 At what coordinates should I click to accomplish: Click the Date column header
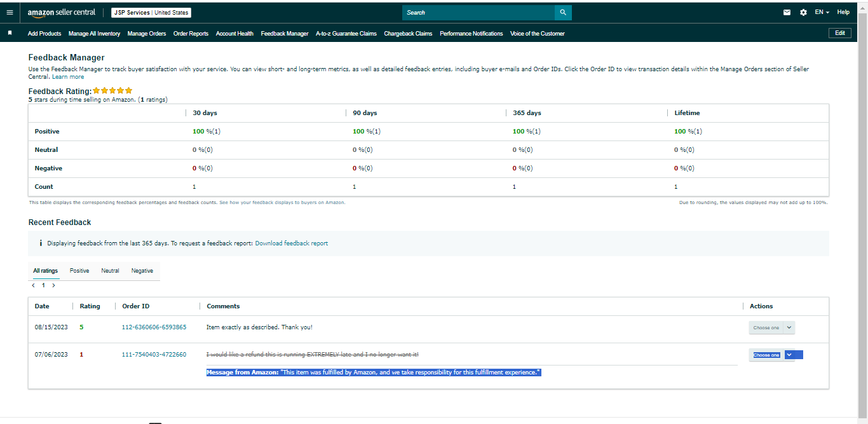point(42,306)
